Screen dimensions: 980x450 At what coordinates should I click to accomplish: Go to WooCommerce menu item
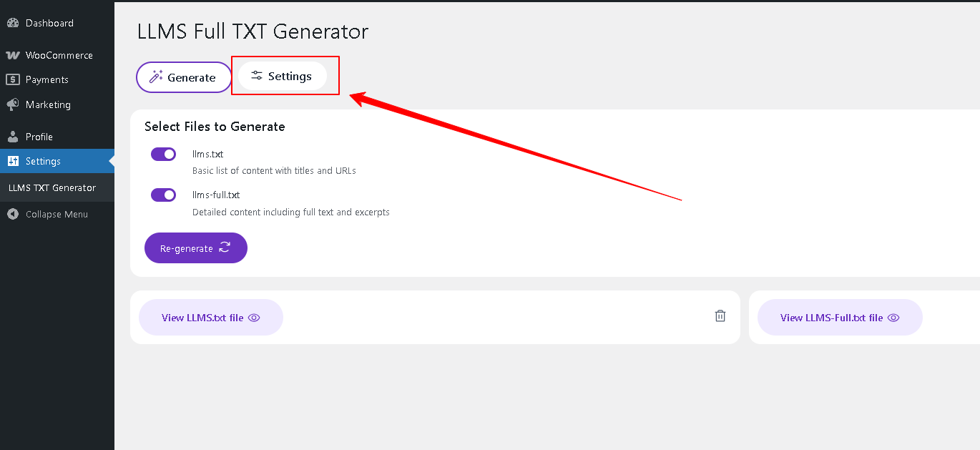[59, 55]
